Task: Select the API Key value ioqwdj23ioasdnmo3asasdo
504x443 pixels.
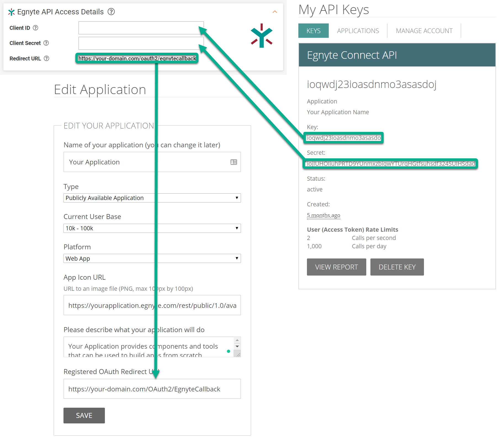Action: pyautogui.click(x=344, y=138)
